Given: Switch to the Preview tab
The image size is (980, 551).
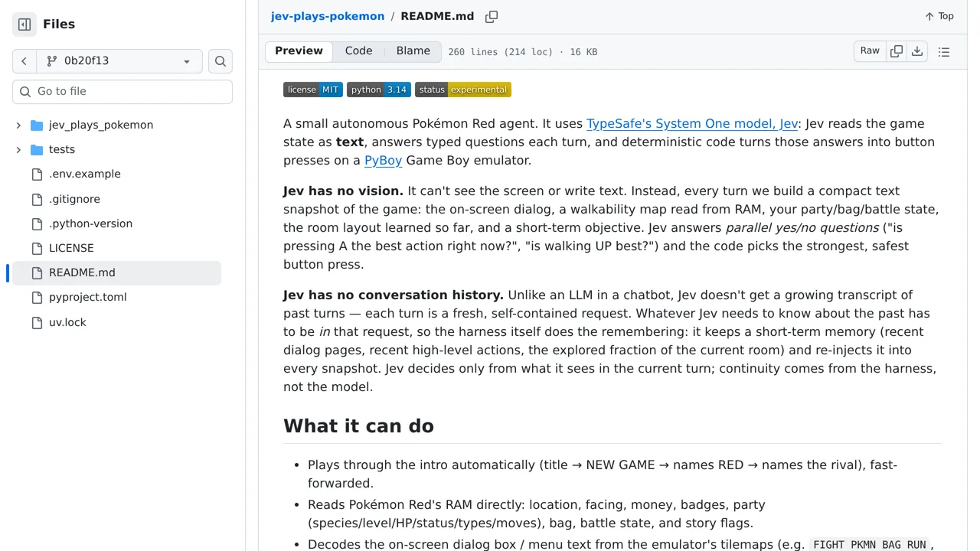Looking at the screenshot, I should tap(299, 51).
